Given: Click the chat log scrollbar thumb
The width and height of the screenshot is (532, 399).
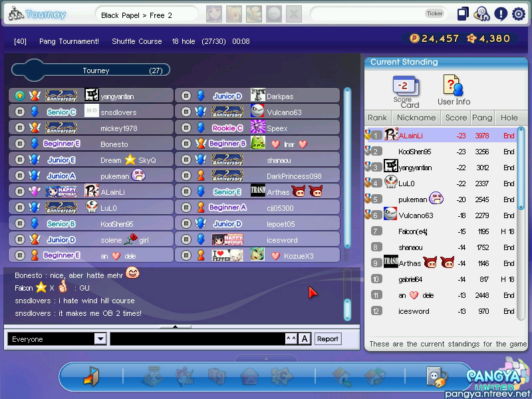Looking at the screenshot, I should tap(347, 309).
